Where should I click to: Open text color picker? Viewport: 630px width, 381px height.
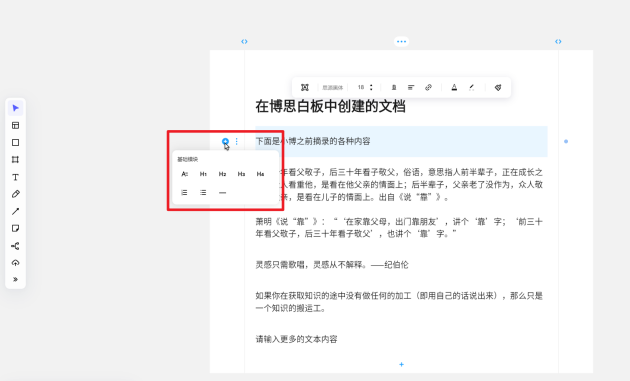click(x=454, y=87)
